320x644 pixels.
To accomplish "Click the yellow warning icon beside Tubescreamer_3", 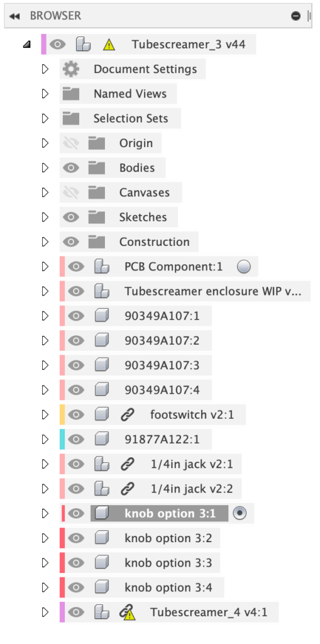I will tap(109, 45).
